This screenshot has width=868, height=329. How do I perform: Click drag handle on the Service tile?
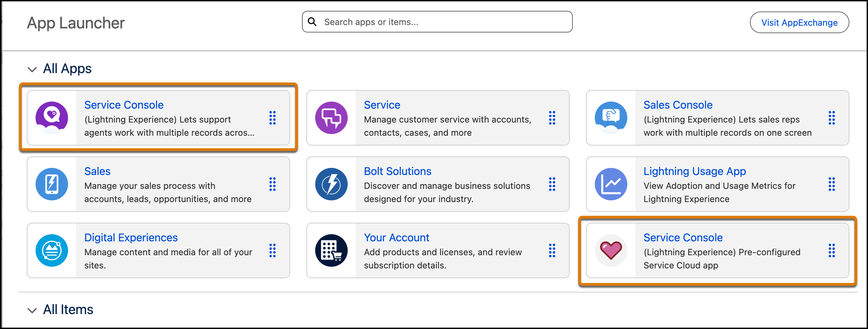pos(552,118)
